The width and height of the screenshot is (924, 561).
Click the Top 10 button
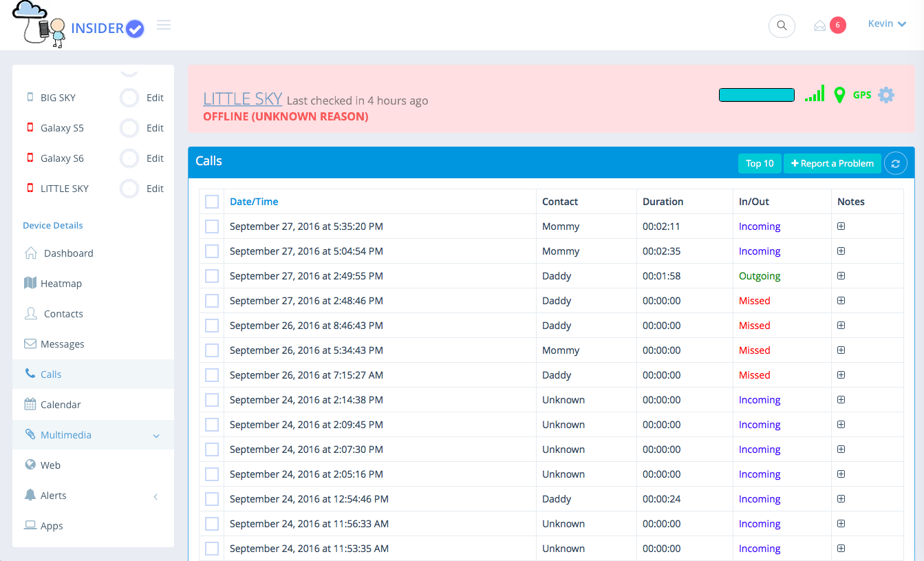pyautogui.click(x=760, y=163)
